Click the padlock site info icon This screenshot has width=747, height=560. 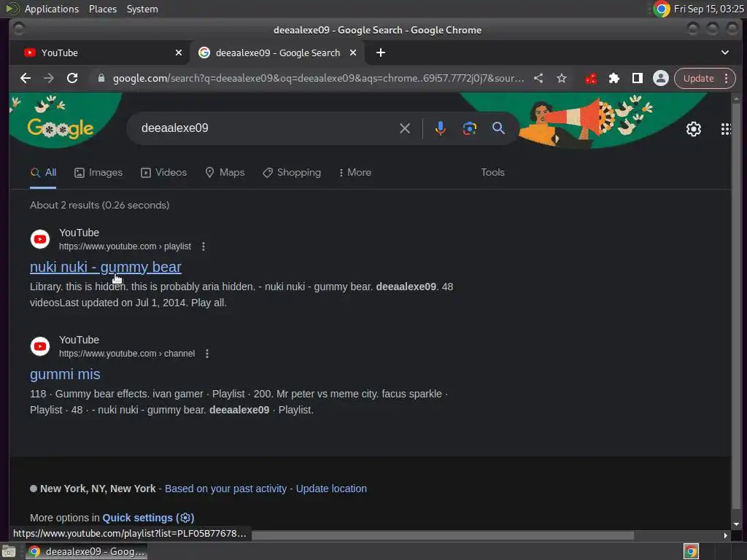[x=101, y=78]
